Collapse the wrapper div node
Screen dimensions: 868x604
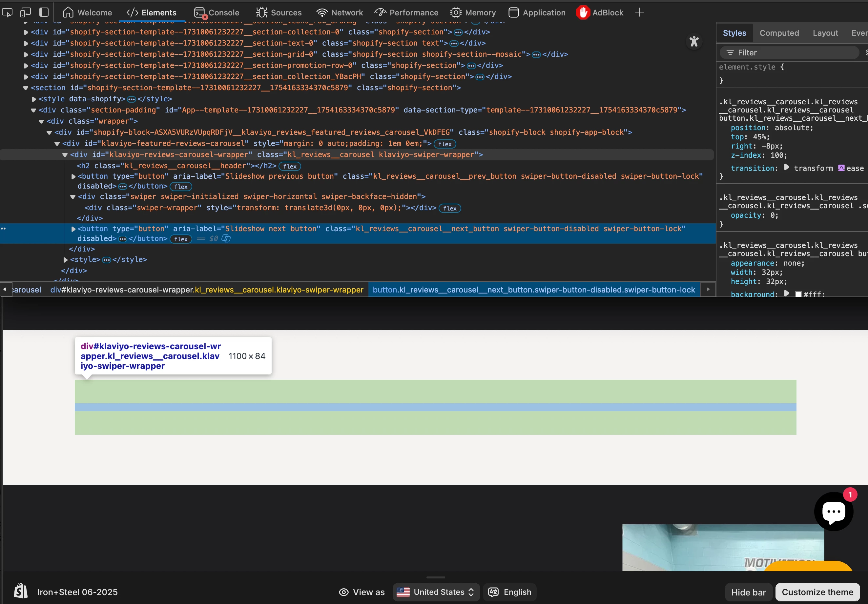(41, 121)
